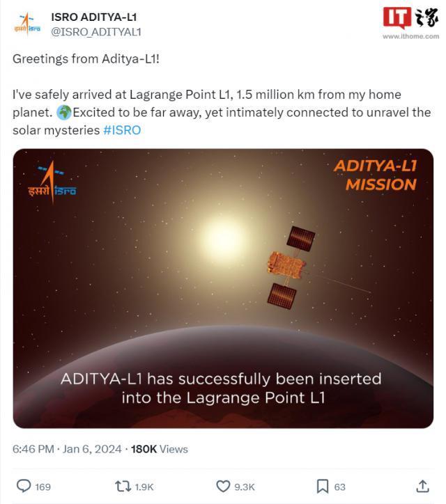Screen dimensions: 446x504
Task: Click the www.ithome.com watermark text
Action: [x=410, y=36]
